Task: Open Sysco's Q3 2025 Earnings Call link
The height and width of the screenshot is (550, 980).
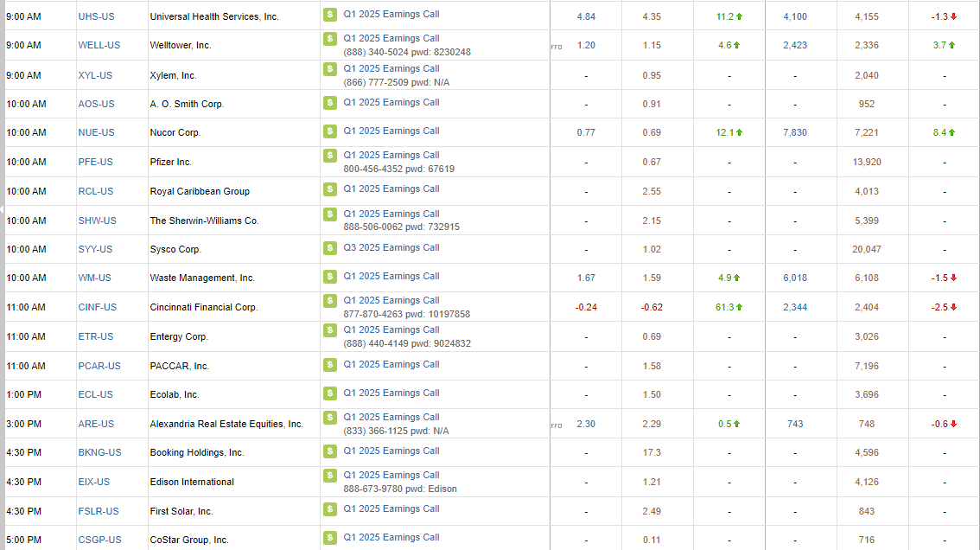Action: click(x=391, y=248)
